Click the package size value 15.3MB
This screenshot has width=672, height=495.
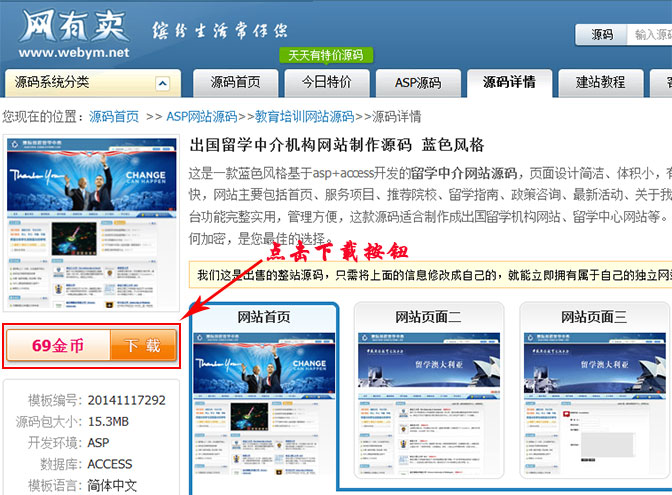pos(108,422)
